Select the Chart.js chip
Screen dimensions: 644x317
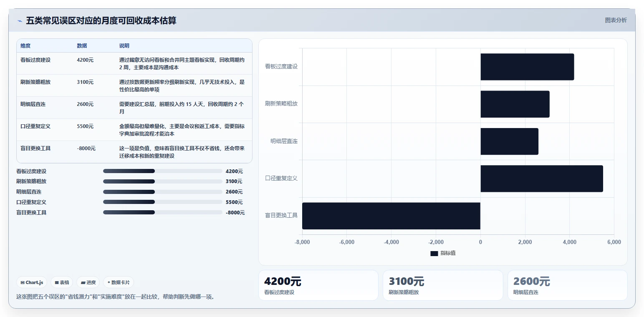tap(32, 282)
